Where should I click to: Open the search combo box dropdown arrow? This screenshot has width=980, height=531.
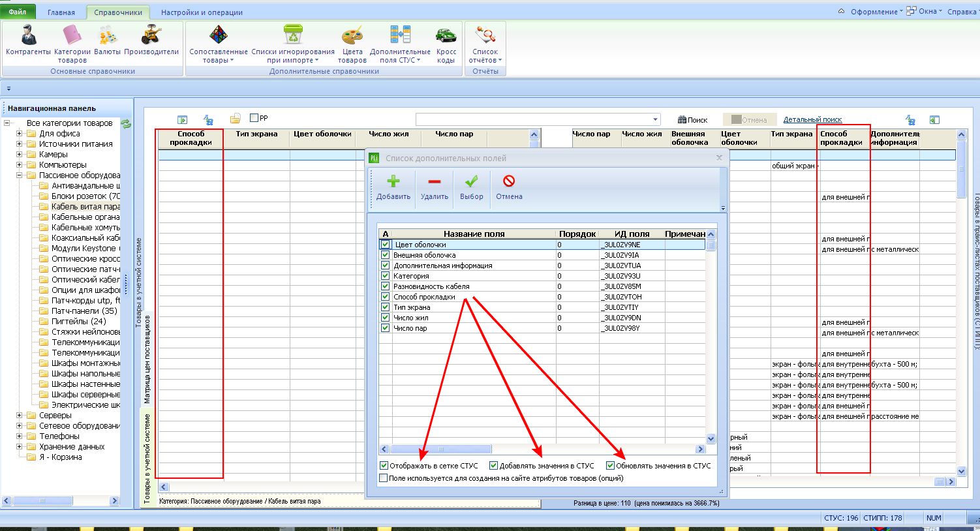pyautogui.click(x=655, y=119)
